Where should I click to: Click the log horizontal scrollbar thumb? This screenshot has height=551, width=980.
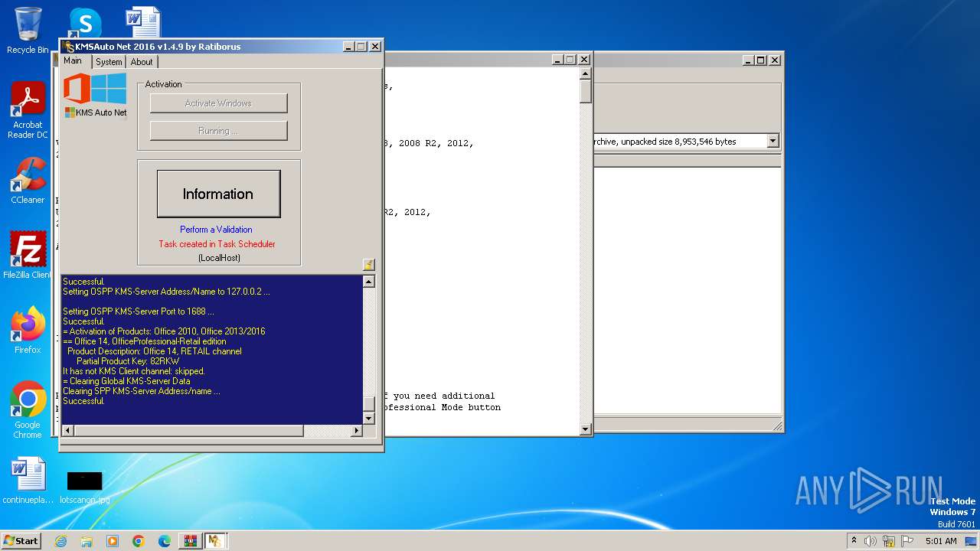pyautogui.click(x=188, y=431)
